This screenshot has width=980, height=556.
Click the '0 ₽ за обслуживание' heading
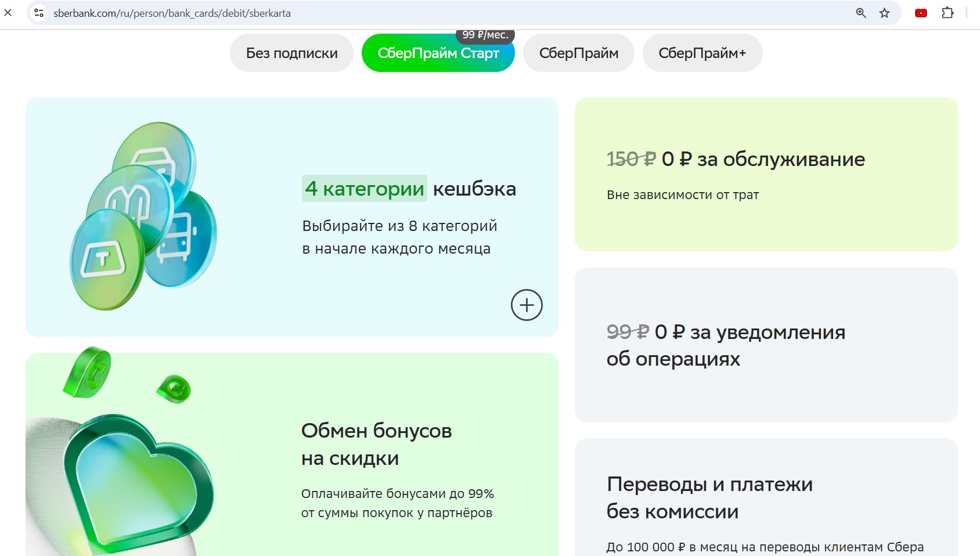coord(736,159)
